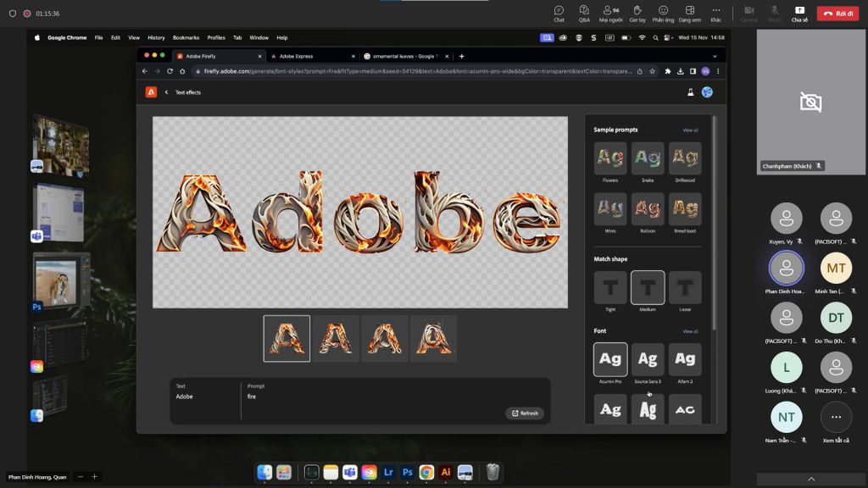
Task: Launch Lightroom from the Dock
Action: click(388, 472)
